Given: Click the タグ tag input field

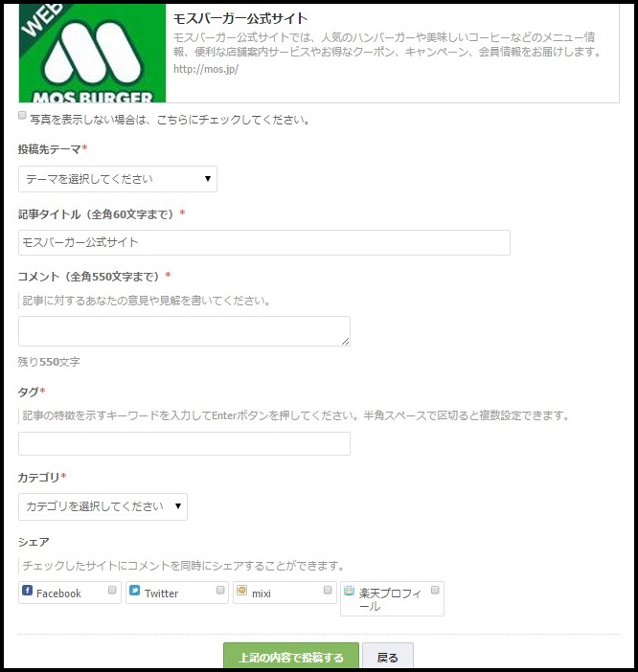Looking at the screenshot, I should click(x=184, y=443).
